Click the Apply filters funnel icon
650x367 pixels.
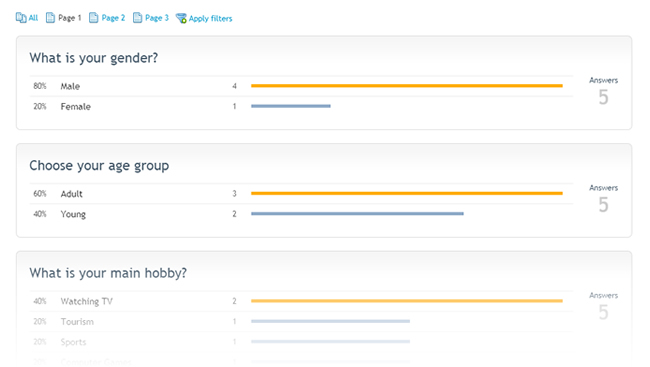coord(181,18)
